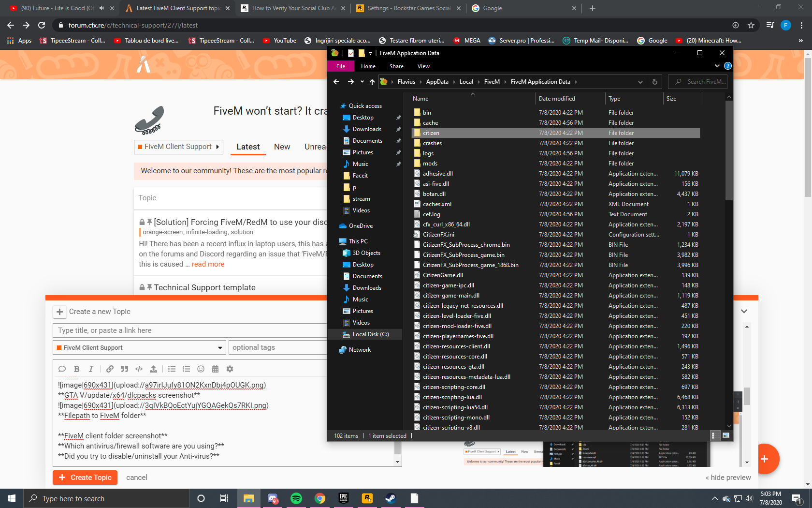The height and width of the screenshot is (508, 812).
Task: Click hide preview link
Action: 728,478
